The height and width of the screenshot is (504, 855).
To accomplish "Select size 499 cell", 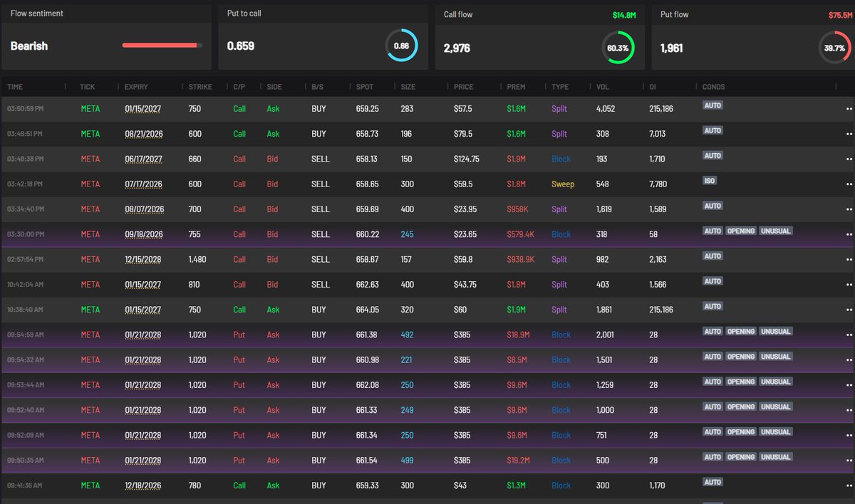I will tap(407, 461).
